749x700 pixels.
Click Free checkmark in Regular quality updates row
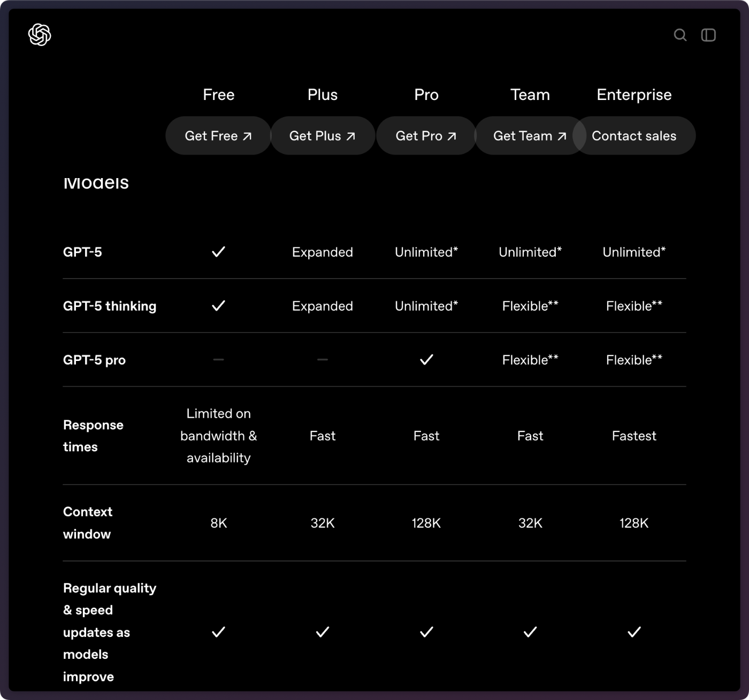point(218,632)
